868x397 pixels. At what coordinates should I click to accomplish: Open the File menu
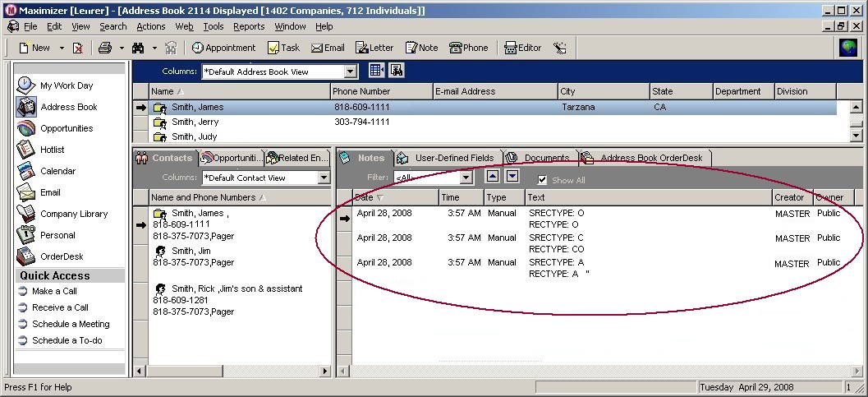point(30,26)
